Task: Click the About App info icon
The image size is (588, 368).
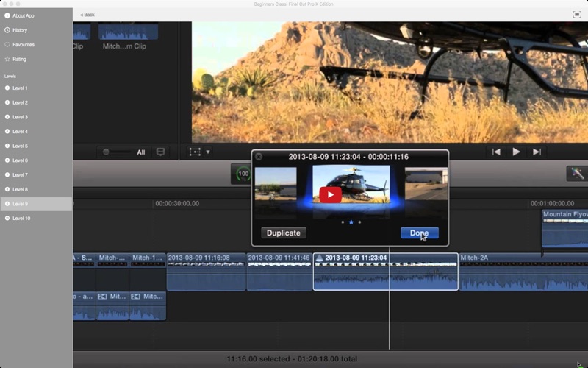Action: [7, 15]
